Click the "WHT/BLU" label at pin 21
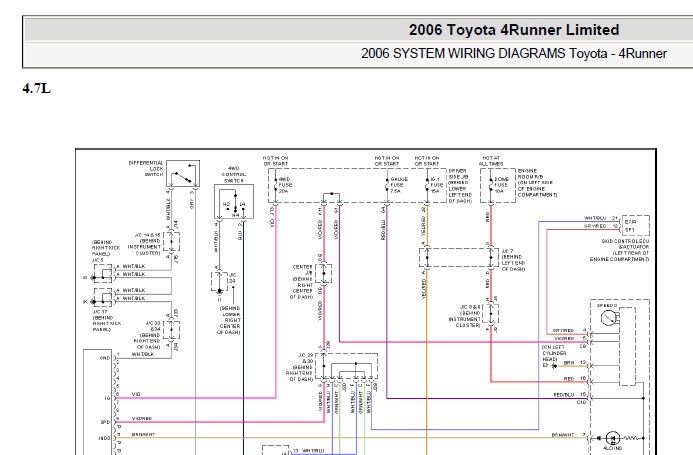Image resolution: width=693 pixels, height=455 pixels. click(x=595, y=218)
